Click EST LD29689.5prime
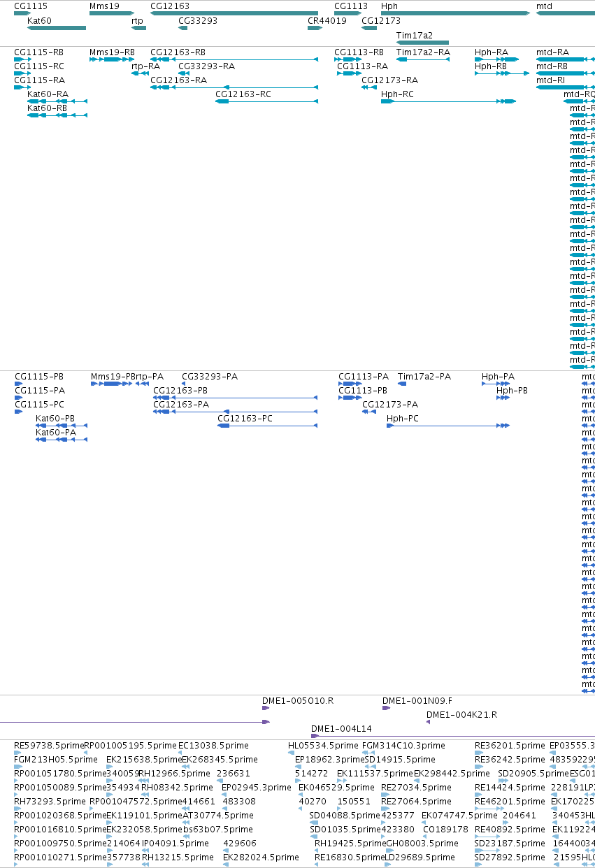The image size is (595, 868). [420, 858]
